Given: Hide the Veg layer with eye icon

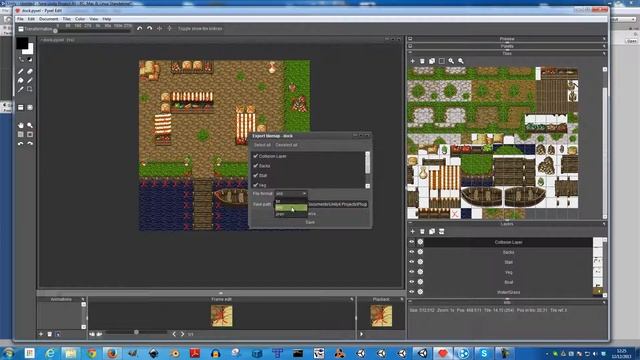Looking at the screenshot, I should tap(411, 271).
